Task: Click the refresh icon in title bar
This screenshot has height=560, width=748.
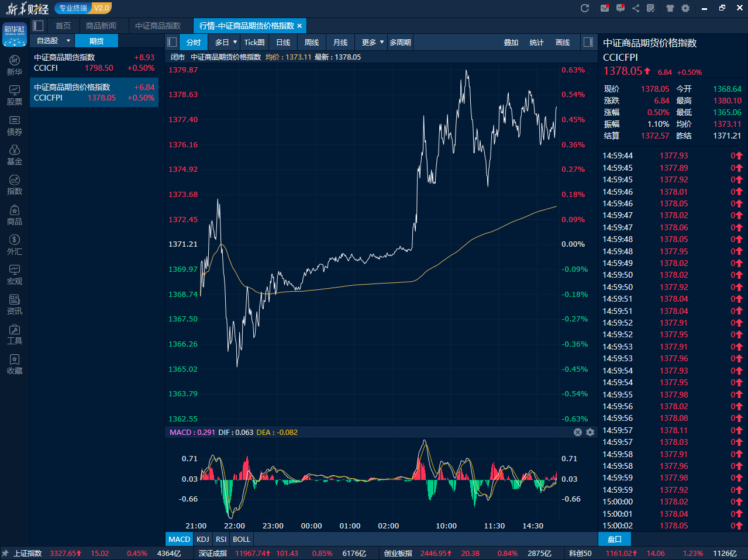Action: click(584, 8)
